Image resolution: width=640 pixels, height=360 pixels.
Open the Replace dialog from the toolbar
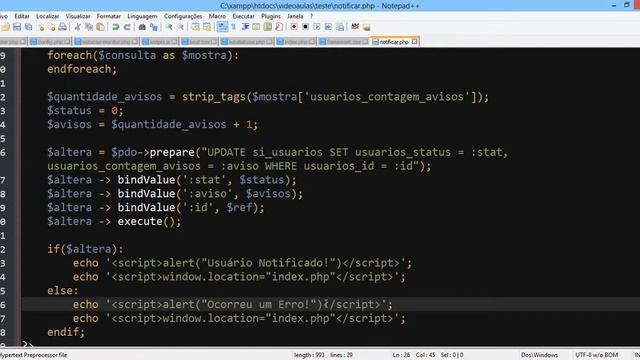[x=154, y=27]
